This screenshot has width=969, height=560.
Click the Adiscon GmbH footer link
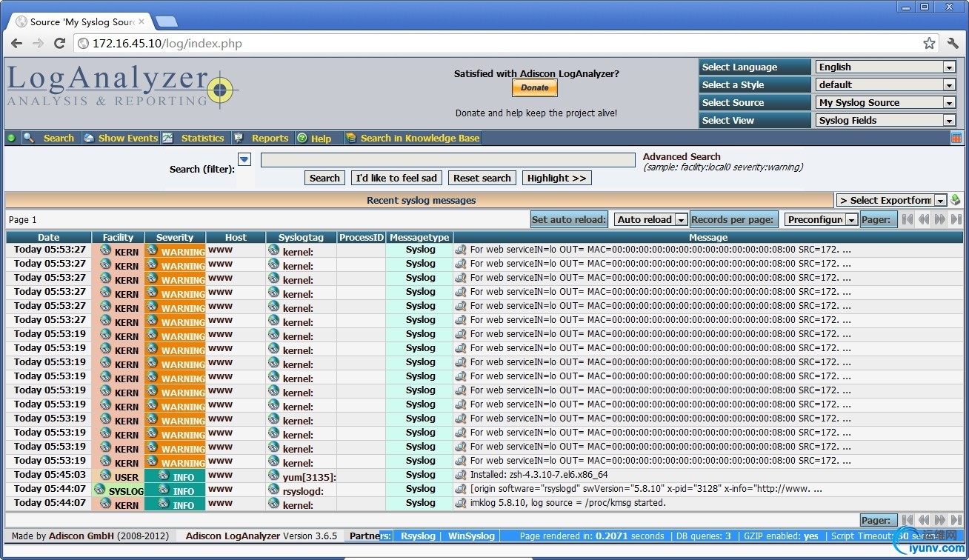(81, 536)
